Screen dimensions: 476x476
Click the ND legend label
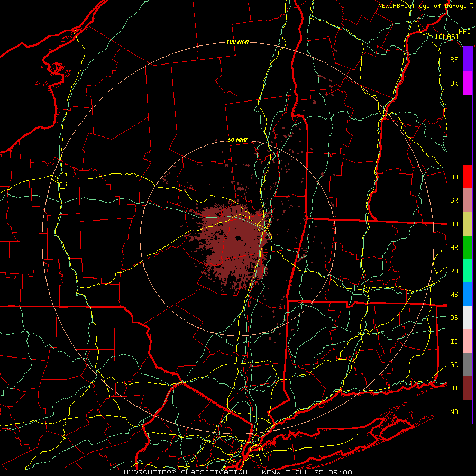[x=454, y=412]
